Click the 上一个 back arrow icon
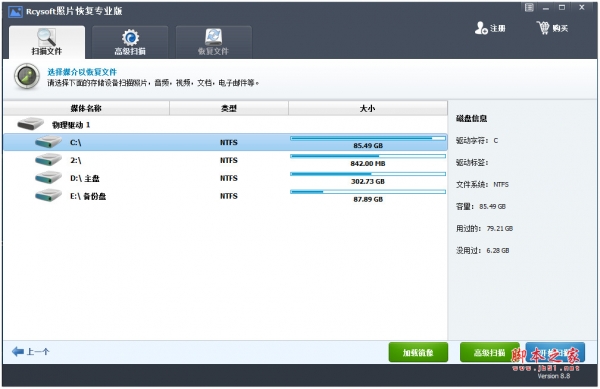This screenshot has width=600, height=389. click(x=18, y=352)
